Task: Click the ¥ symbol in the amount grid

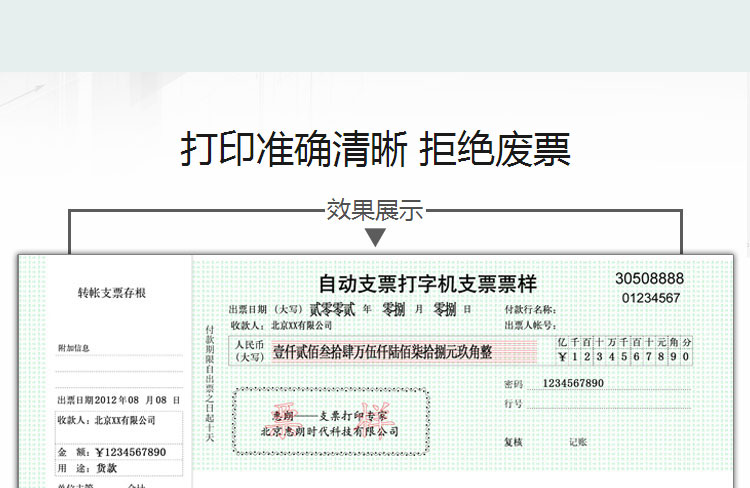Action: click(x=562, y=356)
